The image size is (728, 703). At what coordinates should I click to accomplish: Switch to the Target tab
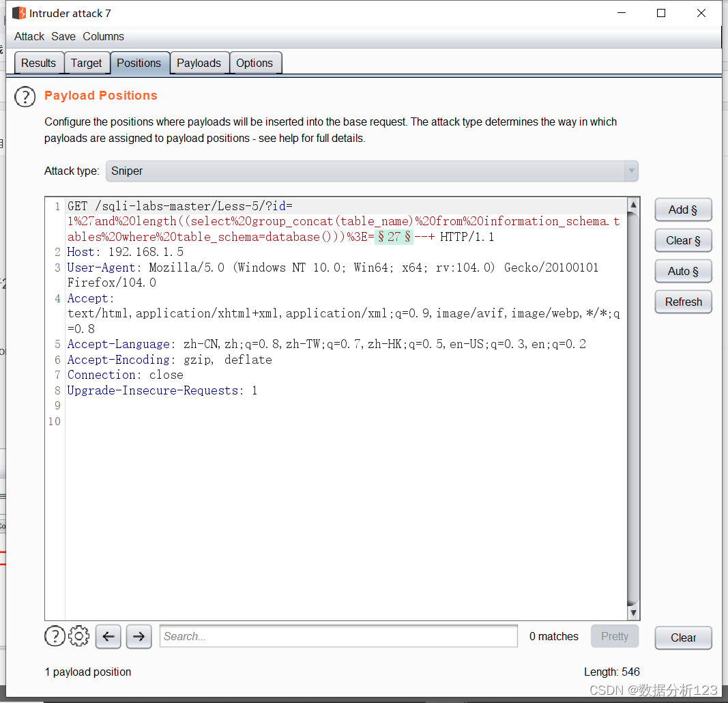click(86, 63)
